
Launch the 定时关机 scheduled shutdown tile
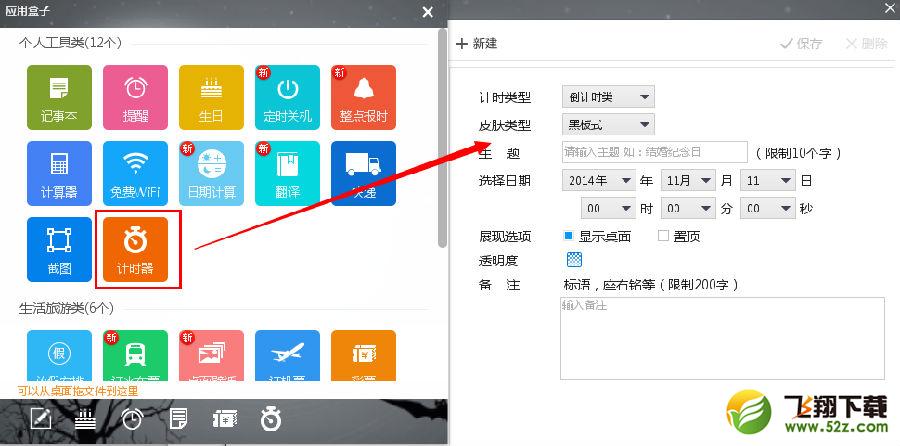tap(288, 97)
